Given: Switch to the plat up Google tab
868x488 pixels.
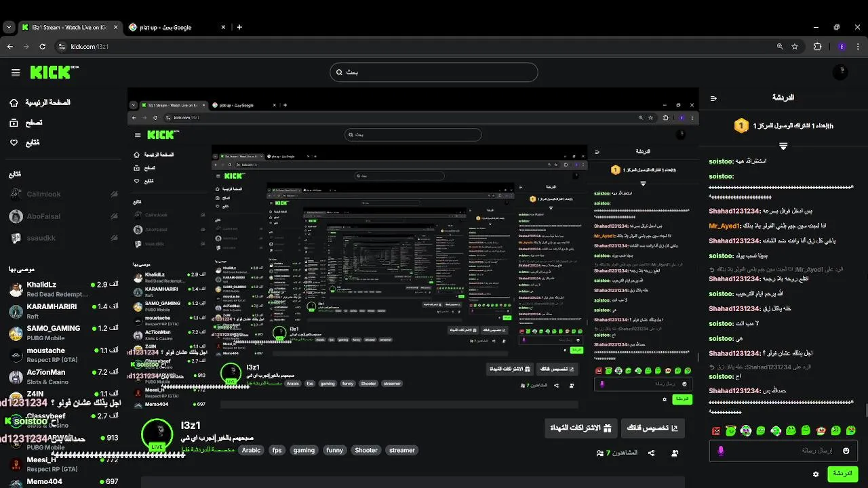Looking at the screenshot, I should [x=165, y=27].
